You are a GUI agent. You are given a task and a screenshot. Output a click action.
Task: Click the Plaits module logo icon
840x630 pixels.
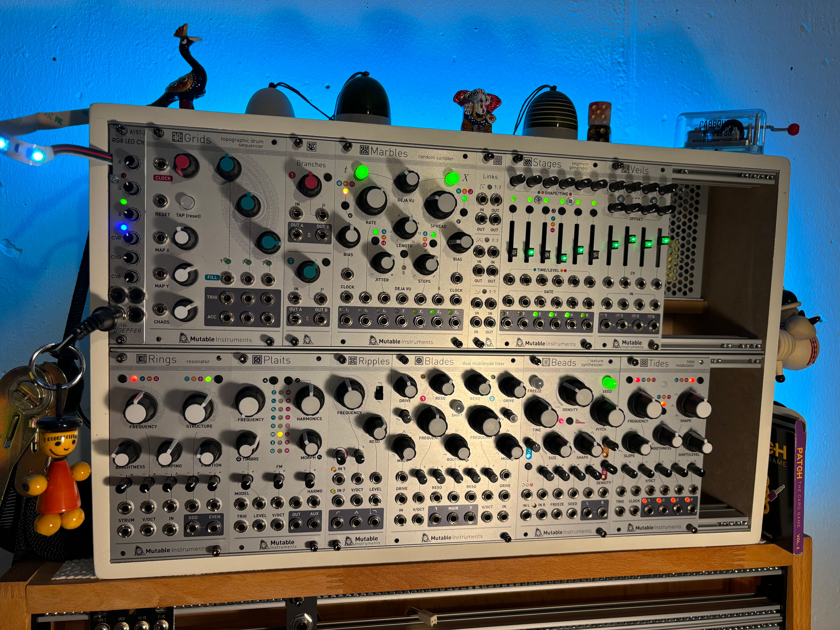click(x=257, y=359)
